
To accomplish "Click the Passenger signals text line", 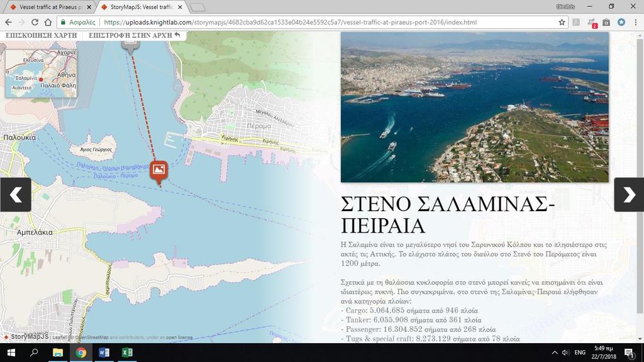I will [x=418, y=329].
